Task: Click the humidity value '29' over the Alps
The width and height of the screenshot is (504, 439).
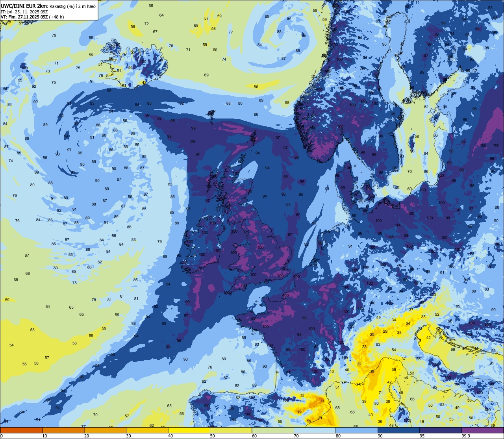Action: (385, 332)
